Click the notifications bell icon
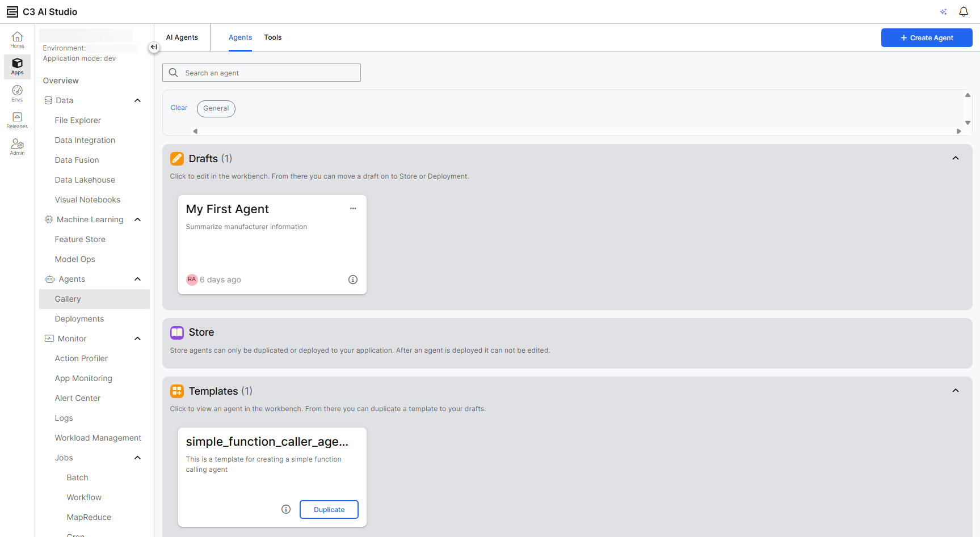This screenshot has height=537, width=980. point(963,12)
